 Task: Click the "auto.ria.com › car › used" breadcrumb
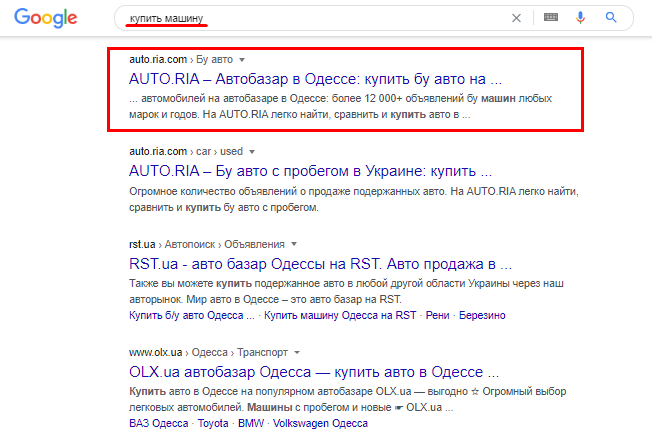pos(186,151)
